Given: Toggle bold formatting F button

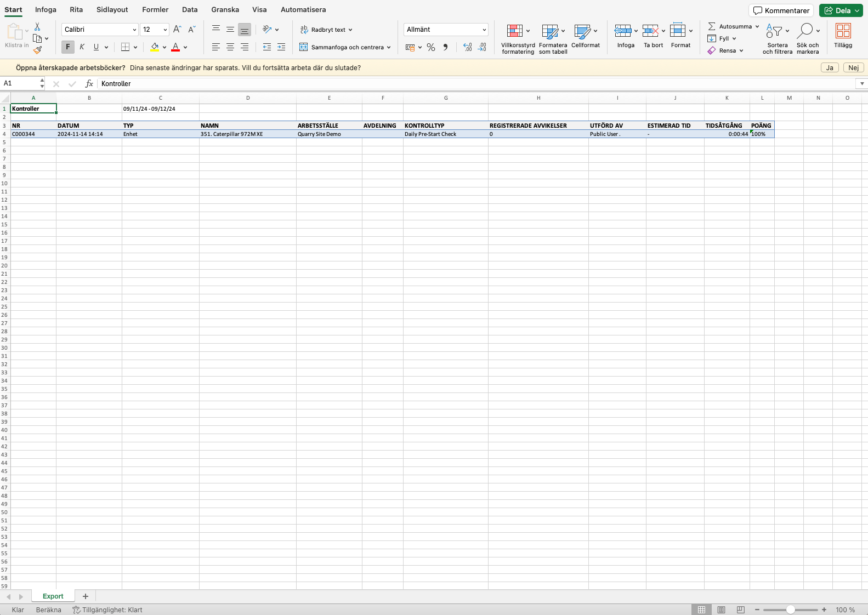Looking at the screenshot, I should [68, 47].
